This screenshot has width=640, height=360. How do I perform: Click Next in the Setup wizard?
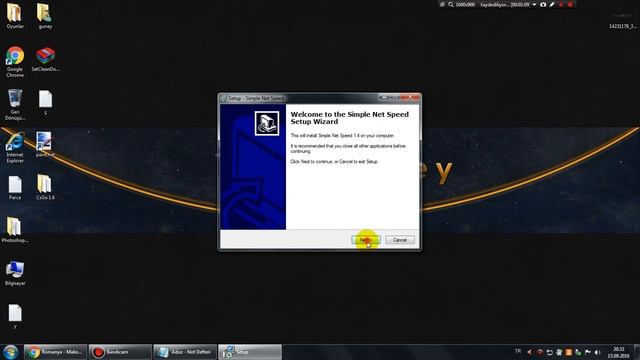[366, 240]
